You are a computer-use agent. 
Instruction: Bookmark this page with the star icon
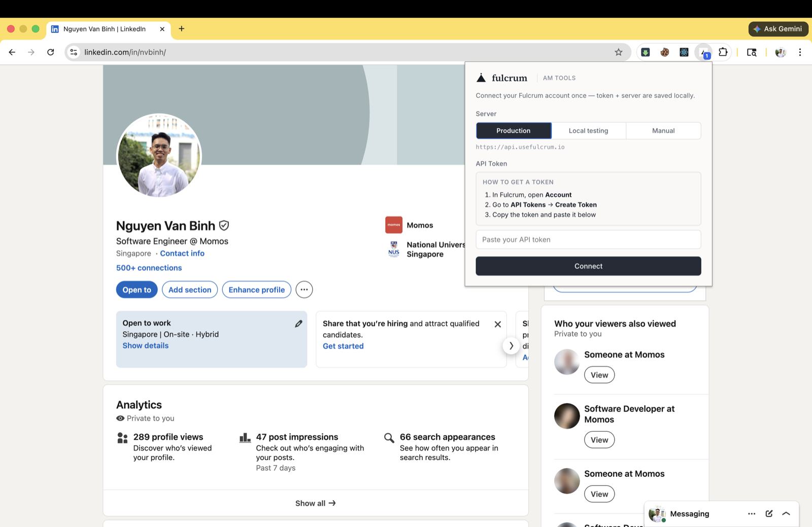[x=618, y=52]
